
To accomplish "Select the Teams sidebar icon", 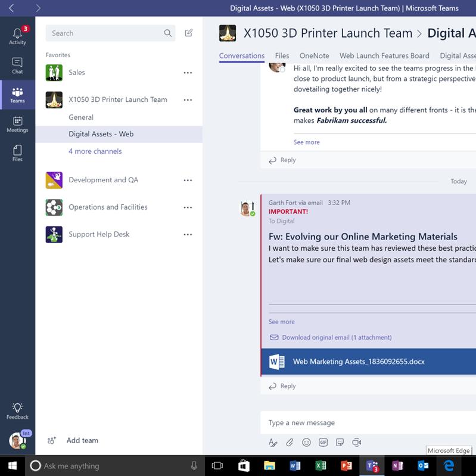I will (x=17, y=95).
